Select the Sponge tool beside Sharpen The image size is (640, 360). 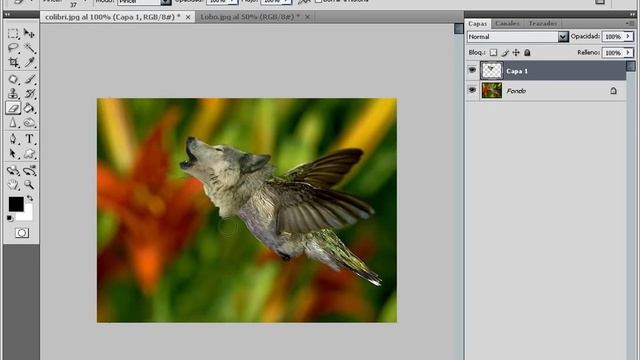click(29, 123)
